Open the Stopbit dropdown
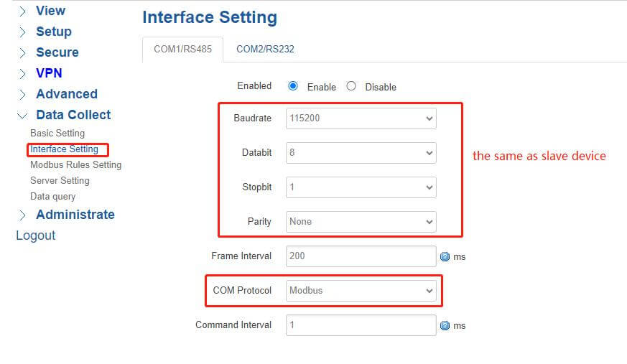Screen dimensions: 627x364 point(361,187)
